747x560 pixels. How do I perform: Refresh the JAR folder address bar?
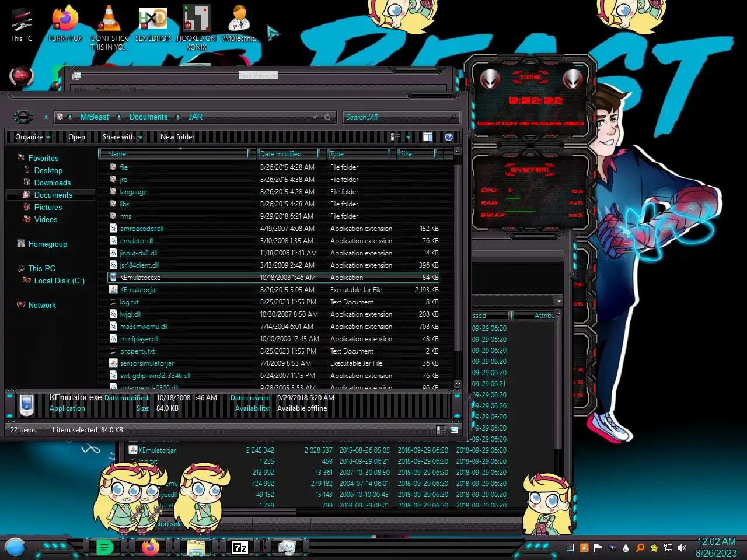327,117
